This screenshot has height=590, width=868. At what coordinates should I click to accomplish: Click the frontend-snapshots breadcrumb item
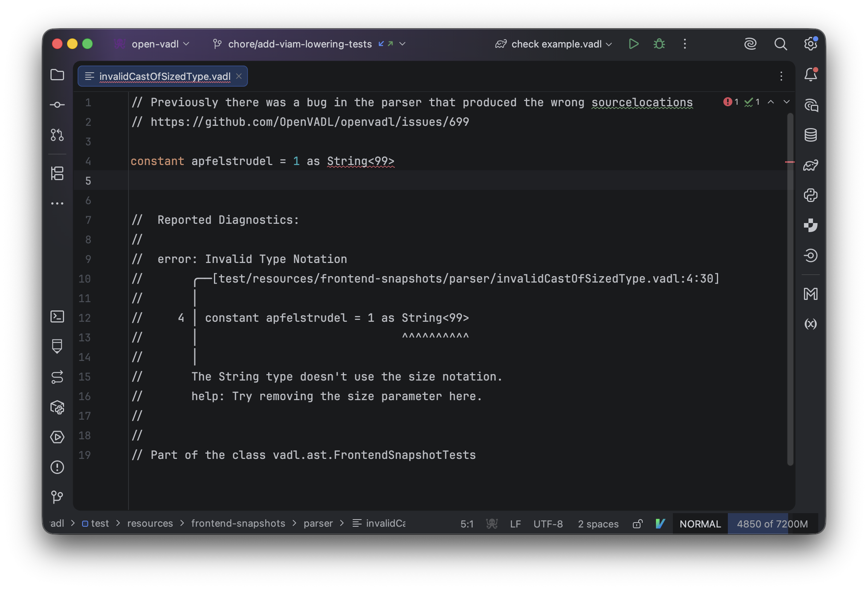pyautogui.click(x=238, y=523)
